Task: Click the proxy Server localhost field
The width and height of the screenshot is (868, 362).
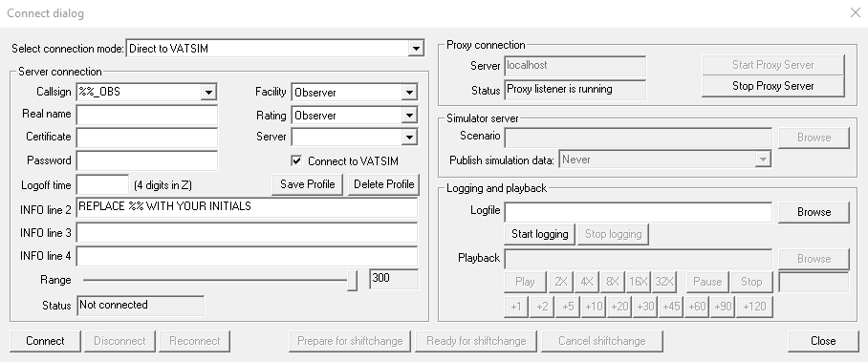Action: tap(575, 66)
